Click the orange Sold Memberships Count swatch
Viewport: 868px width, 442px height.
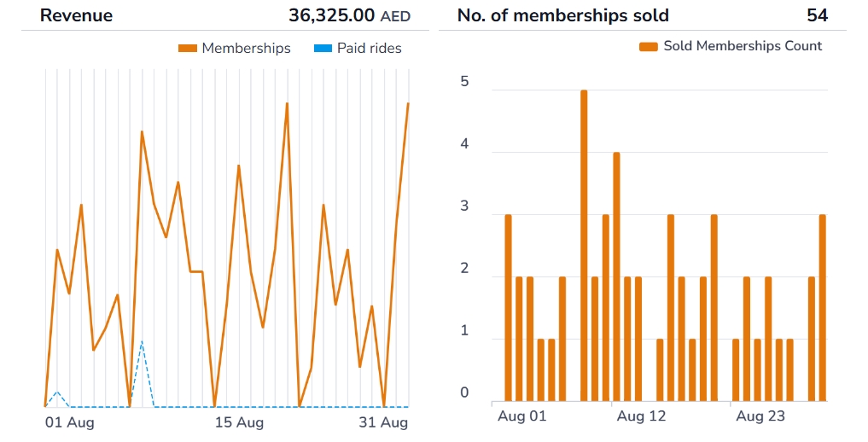pyautogui.click(x=649, y=46)
